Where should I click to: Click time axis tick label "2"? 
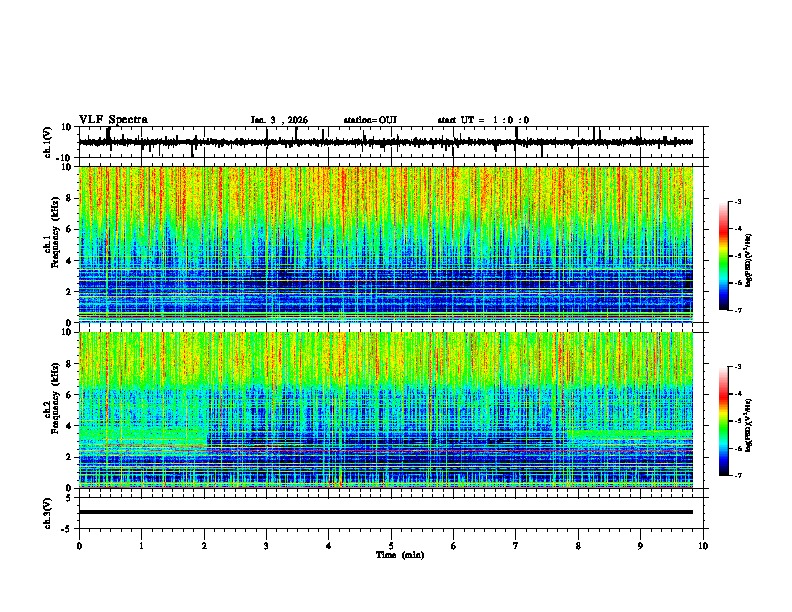(x=204, y=546)
